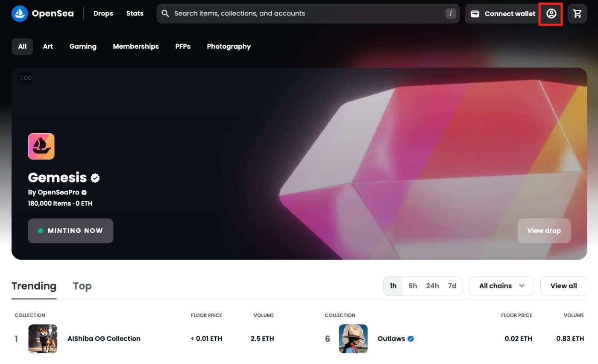Select the Art category tab
Image resolution: width=598 pixels, height=364 pixels.
(x=48, y=47)
